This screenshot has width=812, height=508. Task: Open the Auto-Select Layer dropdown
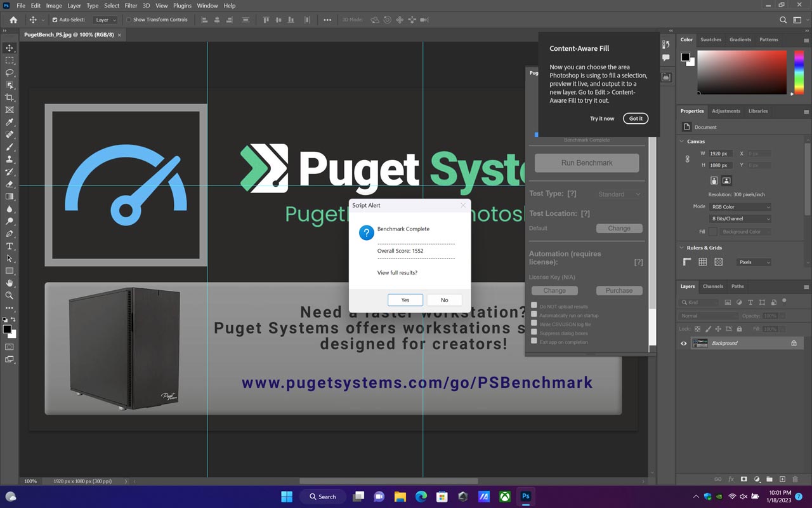click(105, 20)
